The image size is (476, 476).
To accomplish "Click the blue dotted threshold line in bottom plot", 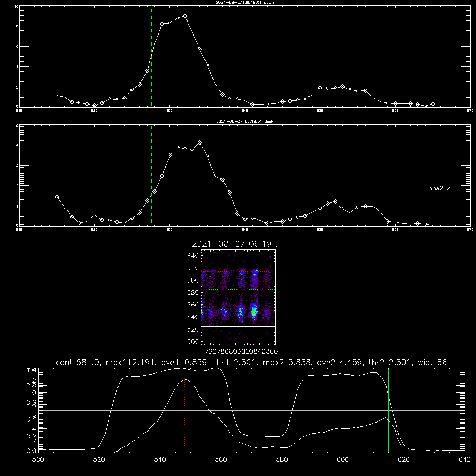I will coord(251,439).
